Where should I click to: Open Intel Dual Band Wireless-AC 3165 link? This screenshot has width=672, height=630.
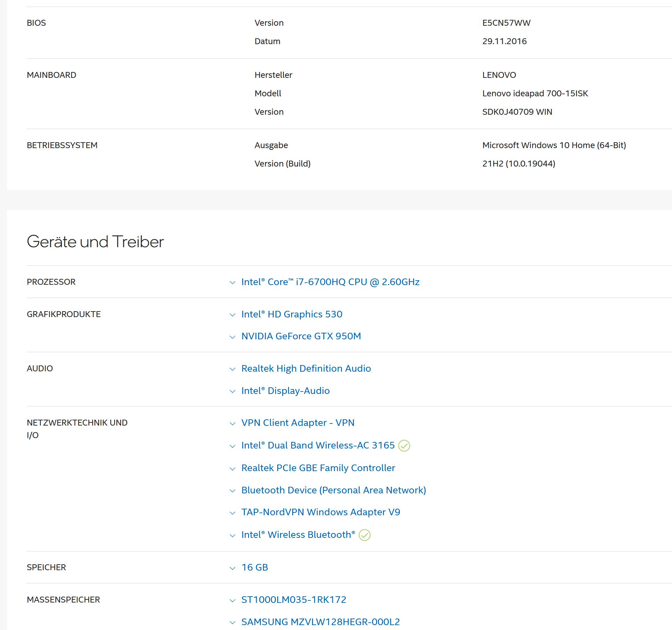pos(318,445)
